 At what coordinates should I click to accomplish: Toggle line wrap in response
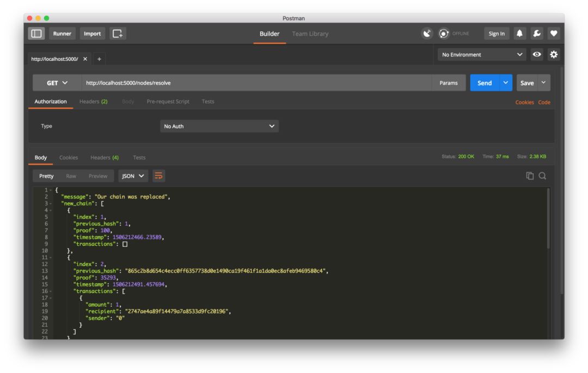pos(158,176)
